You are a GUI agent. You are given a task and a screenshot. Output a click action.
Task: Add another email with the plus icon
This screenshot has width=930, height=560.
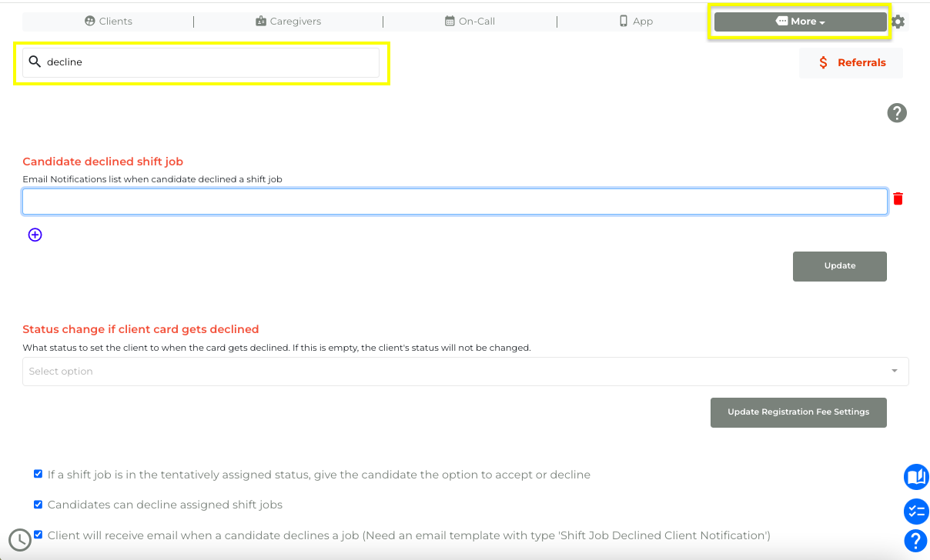coord(35,235)
